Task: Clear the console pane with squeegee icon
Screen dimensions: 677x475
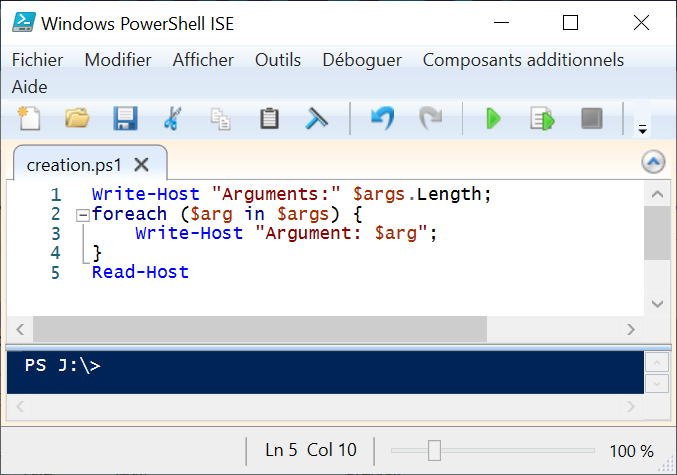Action: (x=316, y=118)
